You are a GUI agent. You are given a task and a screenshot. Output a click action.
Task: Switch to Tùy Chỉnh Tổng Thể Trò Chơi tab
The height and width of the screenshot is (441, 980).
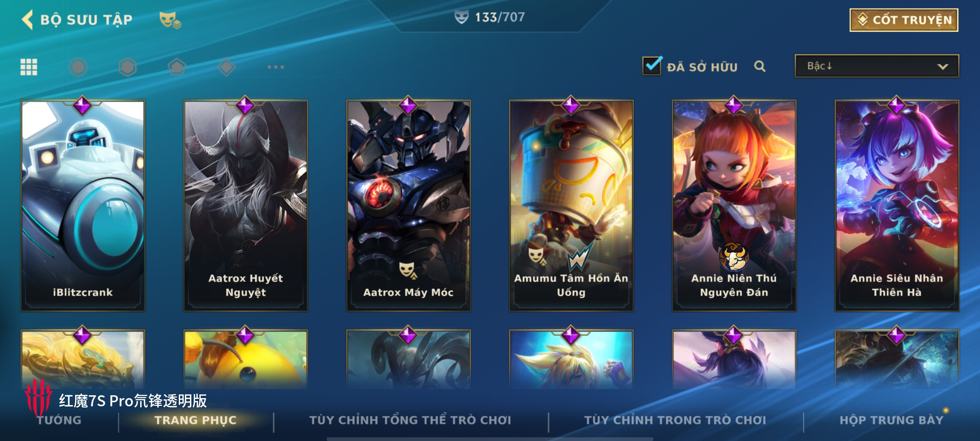tap(410, 420)
